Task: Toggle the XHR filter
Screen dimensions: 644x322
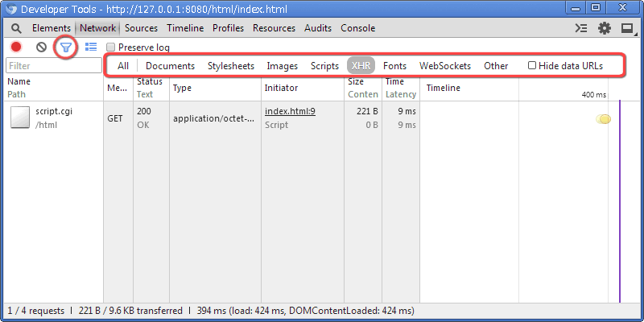Action: tap(361, 66)
